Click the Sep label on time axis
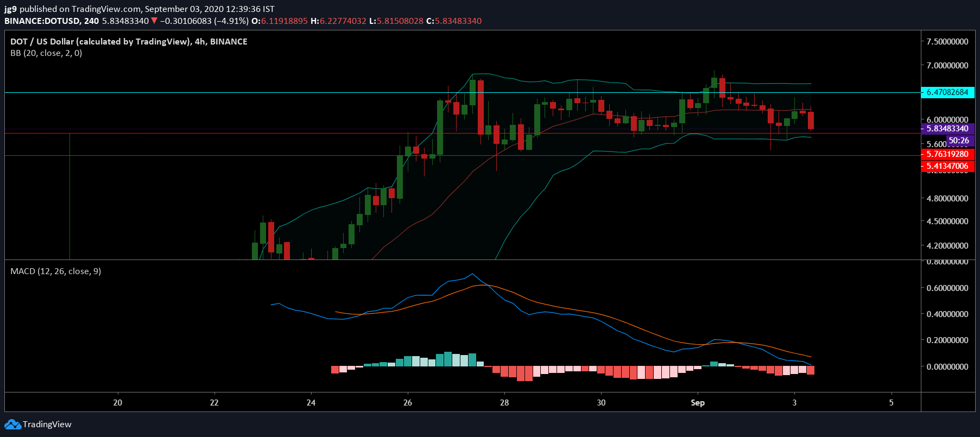The height and width of the screenshot is (437, 980). point(698,402)
